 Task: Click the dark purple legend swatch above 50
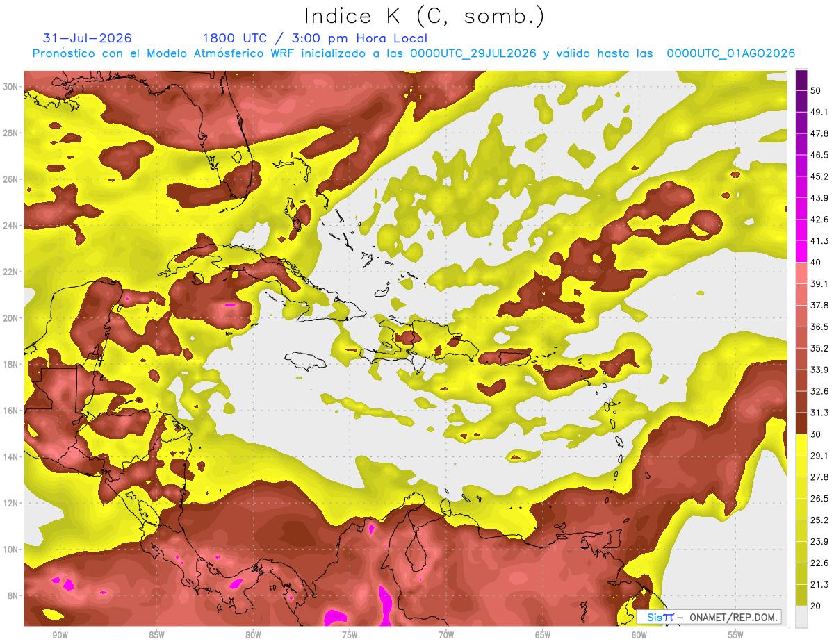pos(801,80)
